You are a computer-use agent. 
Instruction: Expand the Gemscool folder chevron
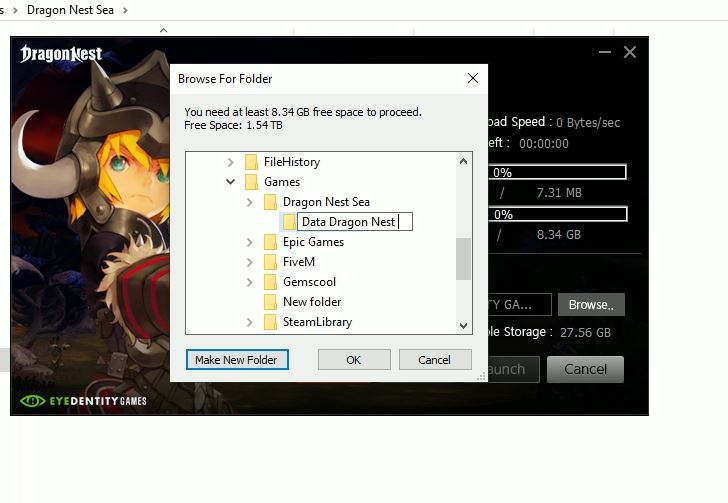(249, 282)
